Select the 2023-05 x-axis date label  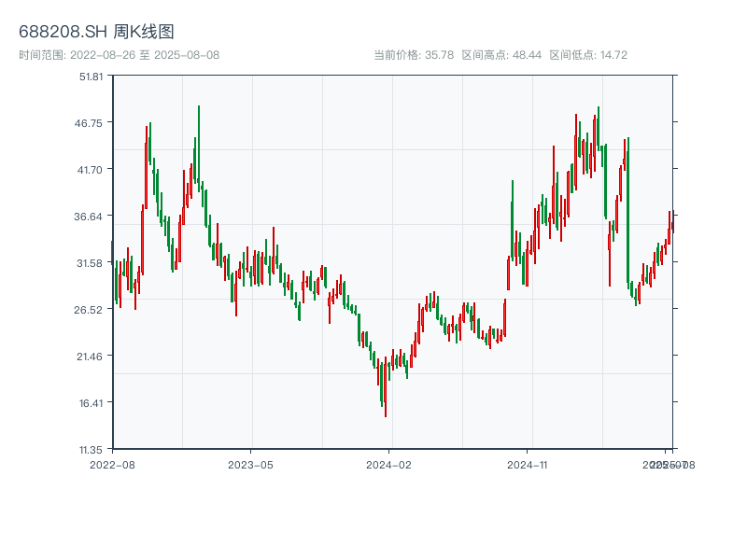click(250, 464)
